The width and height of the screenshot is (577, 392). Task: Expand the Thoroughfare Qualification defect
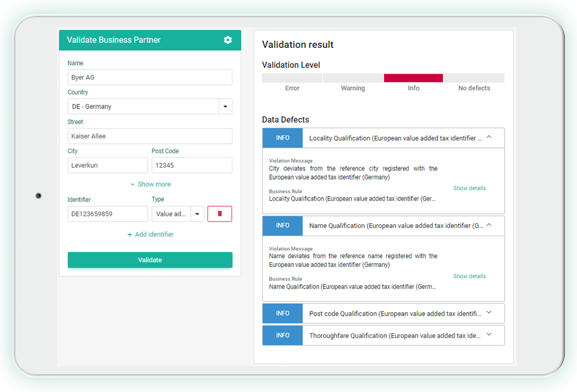click(x=489, y=335)
